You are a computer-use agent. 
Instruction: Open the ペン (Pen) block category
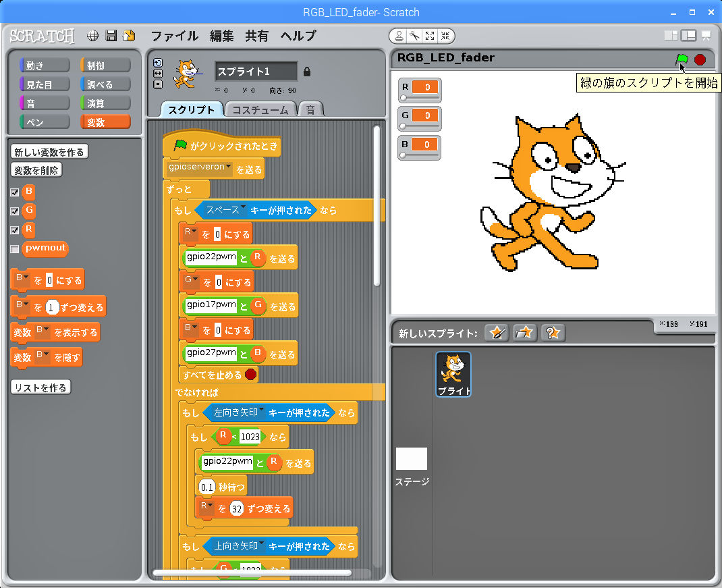(45, 122)
